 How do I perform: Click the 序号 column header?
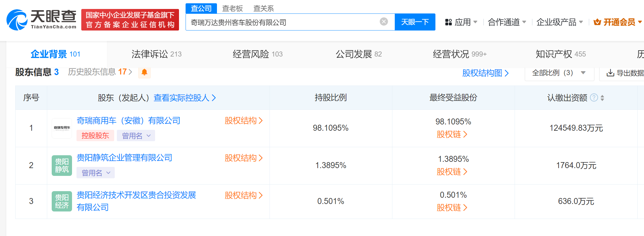[x=31, y=98]
